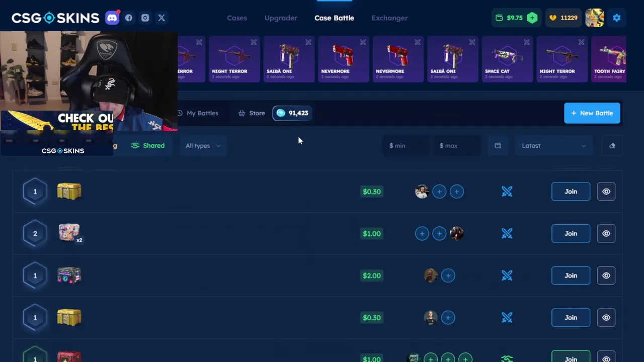Click the first plus slot in first $0.30 battle
The image size is (644, 362).
coord(439,192)
